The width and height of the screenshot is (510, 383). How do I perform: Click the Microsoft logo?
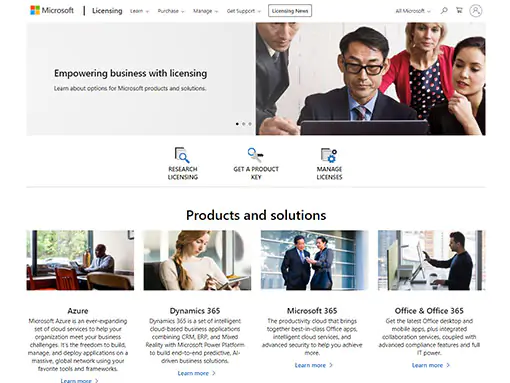[x=52, y=10]
